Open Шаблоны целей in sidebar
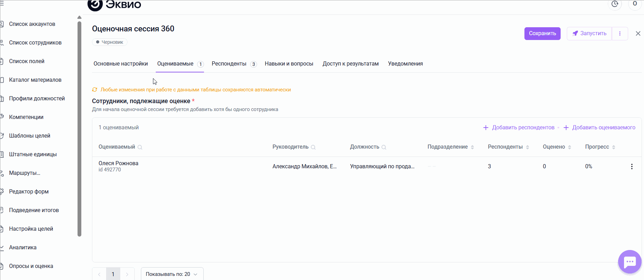Image resolution: width=644 pixels, height=280 pixels. point(30,136)
